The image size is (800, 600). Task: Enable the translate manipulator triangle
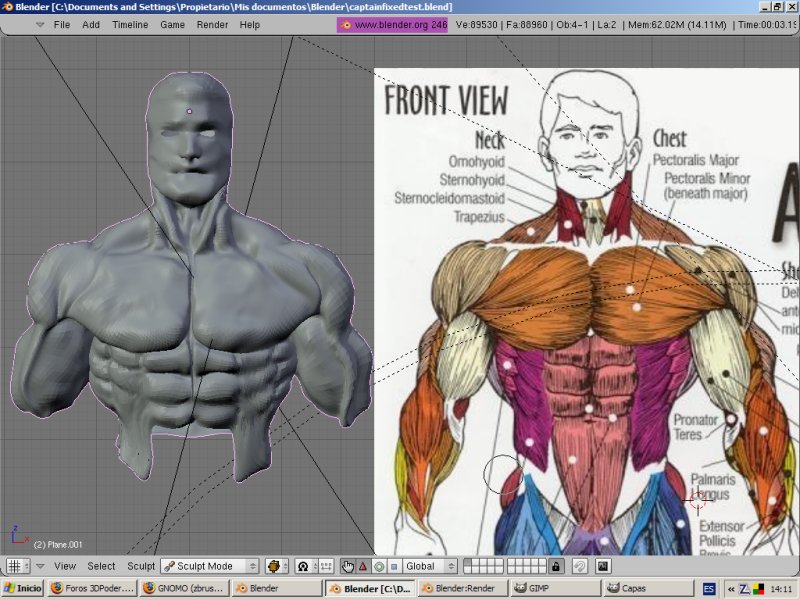click(x=363, y=566)
